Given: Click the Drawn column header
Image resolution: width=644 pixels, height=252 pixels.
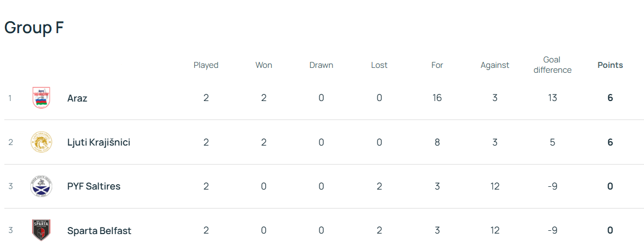Looking at the screenshot, I should tap(321, 65).
